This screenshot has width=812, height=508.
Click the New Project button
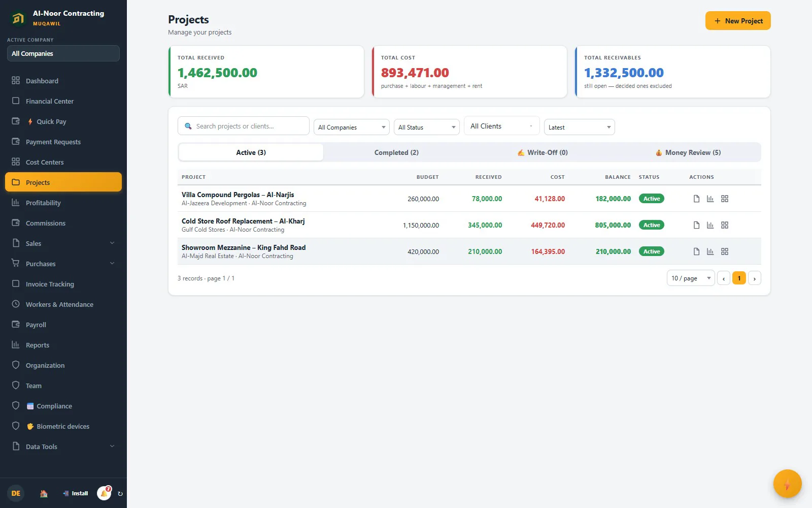coord(738,21)
